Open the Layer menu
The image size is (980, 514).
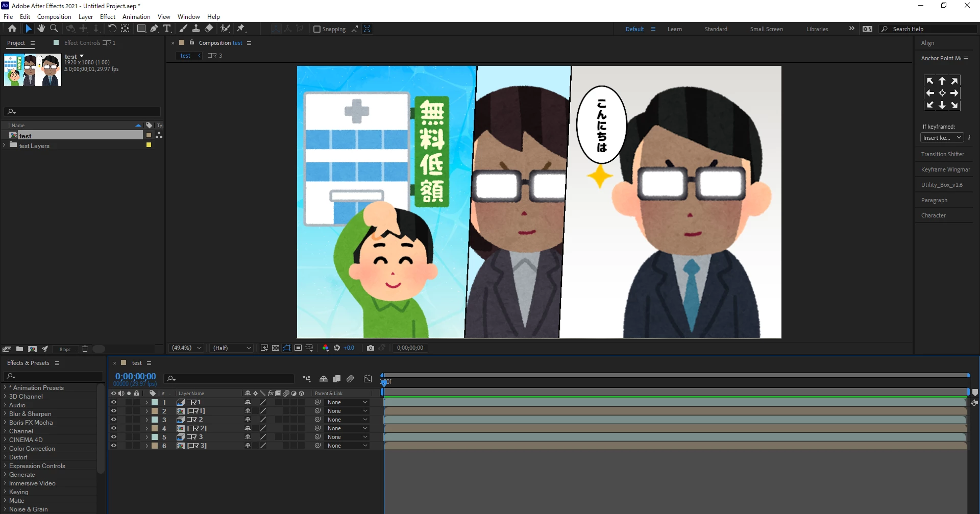point(86,17)
